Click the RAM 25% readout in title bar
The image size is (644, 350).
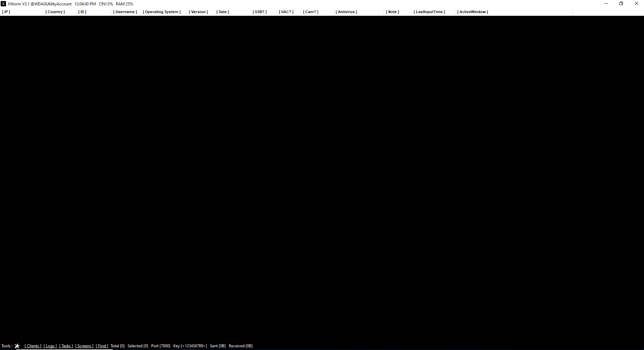(125, 4)
